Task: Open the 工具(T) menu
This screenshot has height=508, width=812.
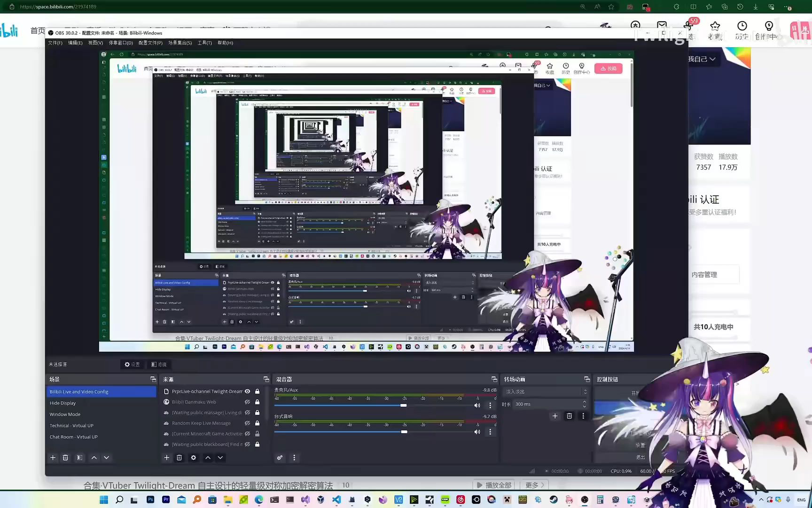Action: (204, 43)
